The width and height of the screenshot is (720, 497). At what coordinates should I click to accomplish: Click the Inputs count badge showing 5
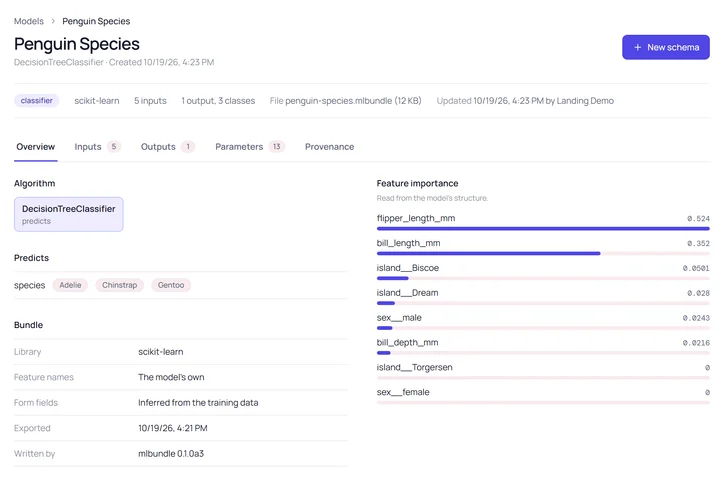pos(114,147)
